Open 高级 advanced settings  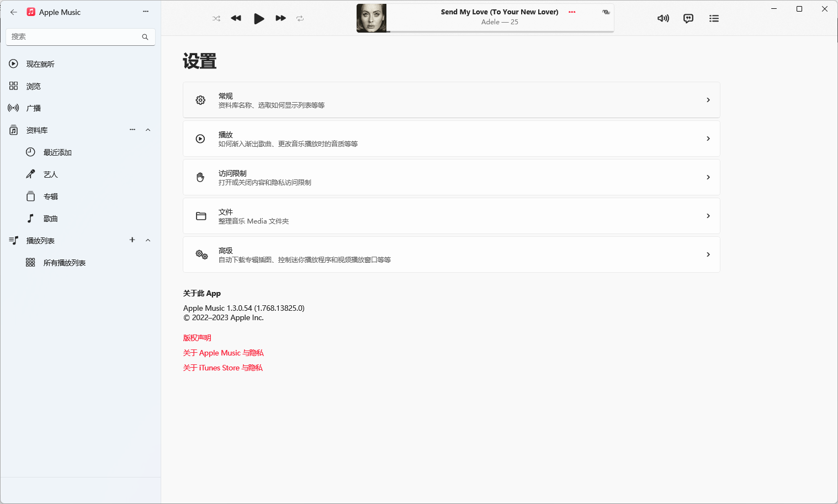[452, 254]
